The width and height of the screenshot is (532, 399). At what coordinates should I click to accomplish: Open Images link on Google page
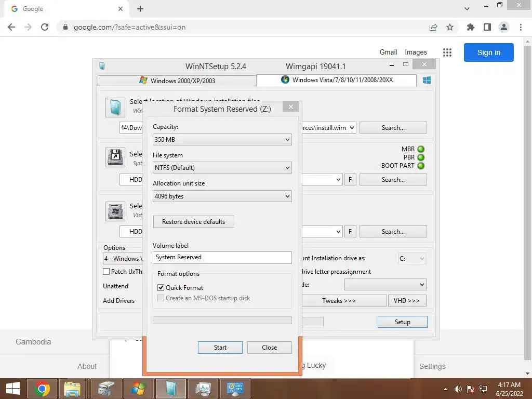tap(416, 52)
